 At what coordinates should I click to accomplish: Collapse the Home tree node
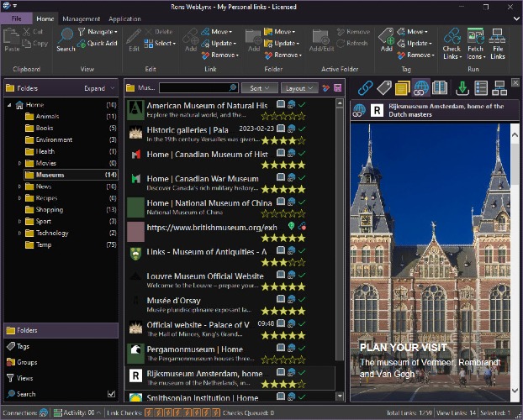click(x=9, y=105)
